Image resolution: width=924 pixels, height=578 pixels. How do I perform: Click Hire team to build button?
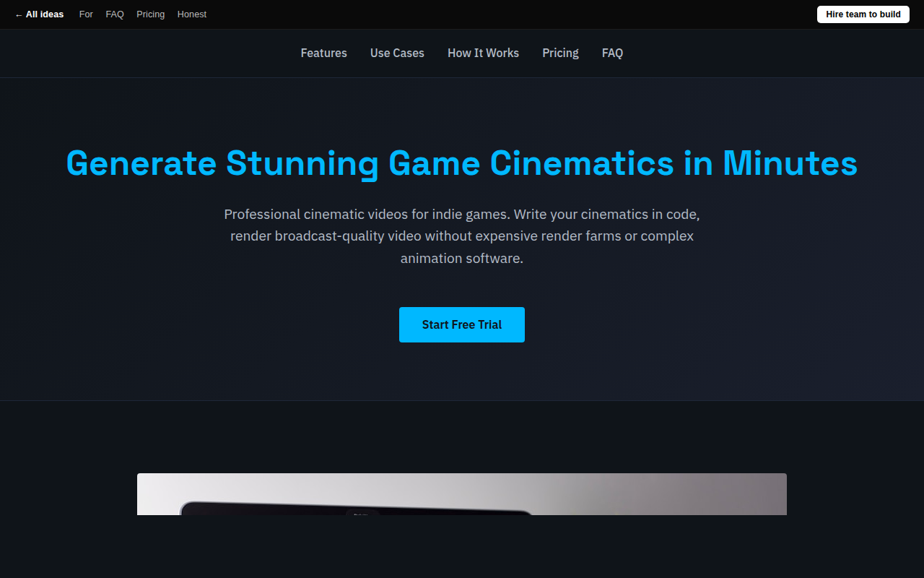pos(863,14)
